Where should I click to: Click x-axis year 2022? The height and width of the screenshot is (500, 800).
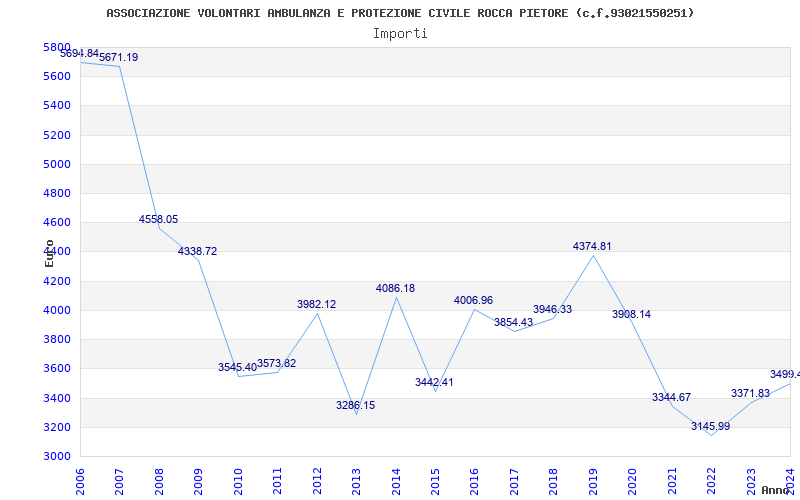711,482
